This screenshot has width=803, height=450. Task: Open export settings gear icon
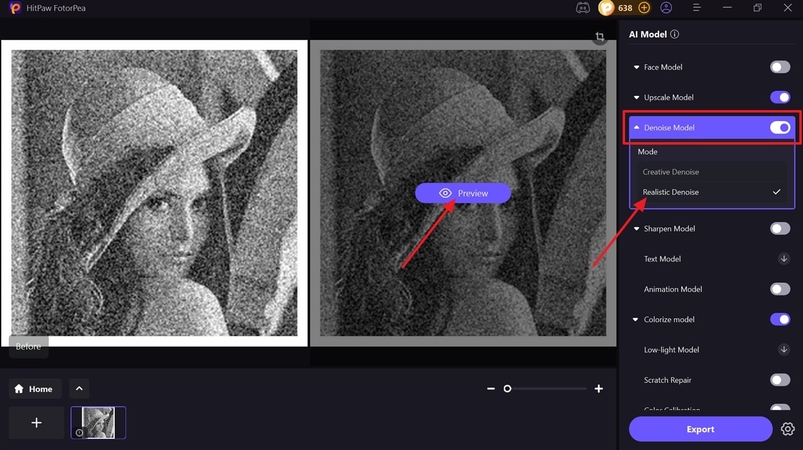[x=788, y=429]
